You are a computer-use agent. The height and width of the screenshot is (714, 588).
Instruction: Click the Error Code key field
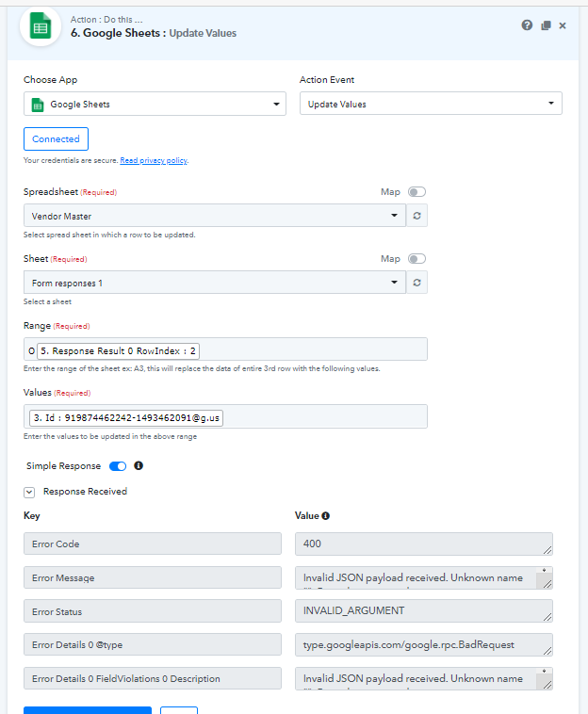click(x=153, y=544)
